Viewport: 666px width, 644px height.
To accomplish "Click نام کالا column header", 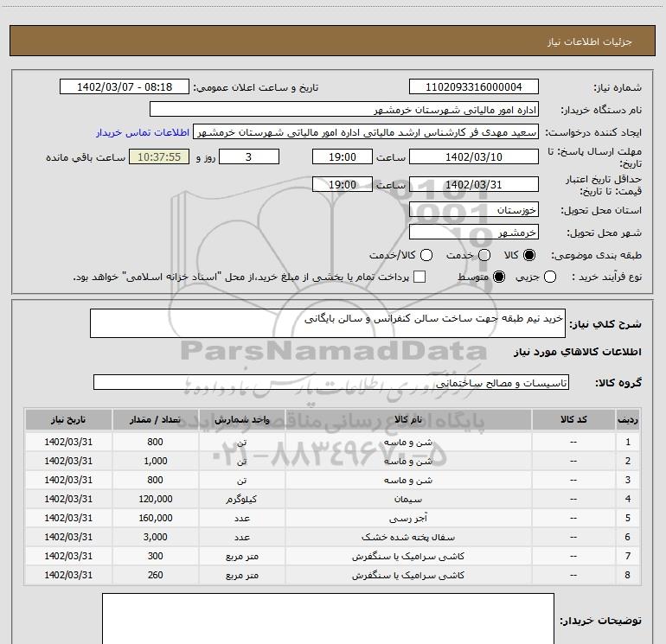I will coord(408,419).
